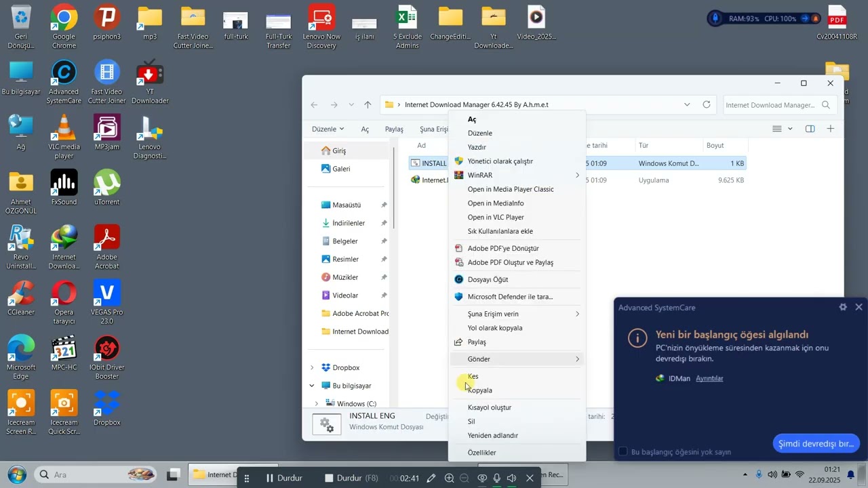Open Advanced SystemCare notification settings gear
Image resolution: width=868 pixels, height=488 pixels.
point(843,307)
